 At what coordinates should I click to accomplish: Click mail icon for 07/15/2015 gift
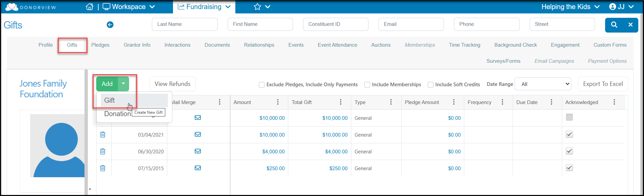198,168
